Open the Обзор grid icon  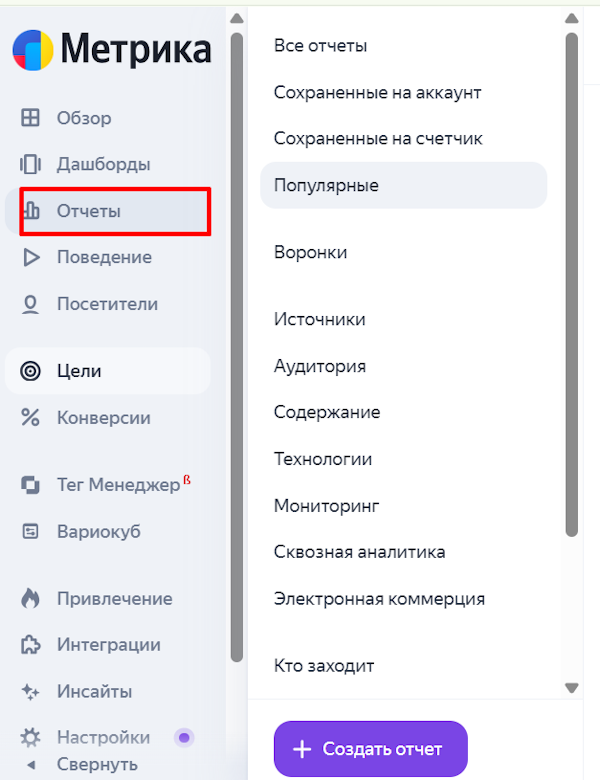31,118
